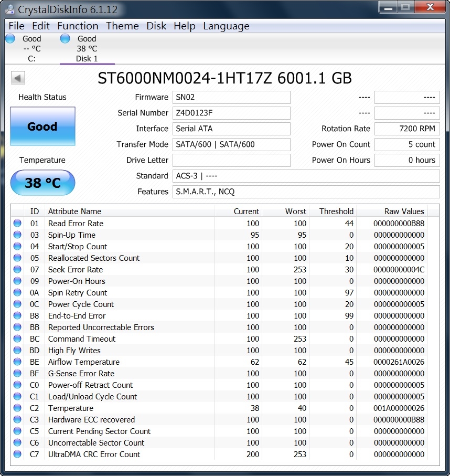Click the CrystalDiskInfo title bar app icon
The image size is (450, 476).
10,9
